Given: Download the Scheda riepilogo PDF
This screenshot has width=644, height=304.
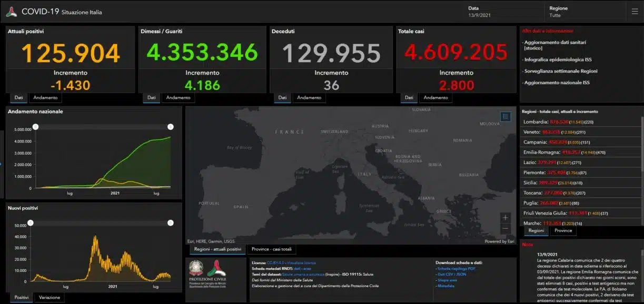Looking at the screenshot, I should coord(456,268).
